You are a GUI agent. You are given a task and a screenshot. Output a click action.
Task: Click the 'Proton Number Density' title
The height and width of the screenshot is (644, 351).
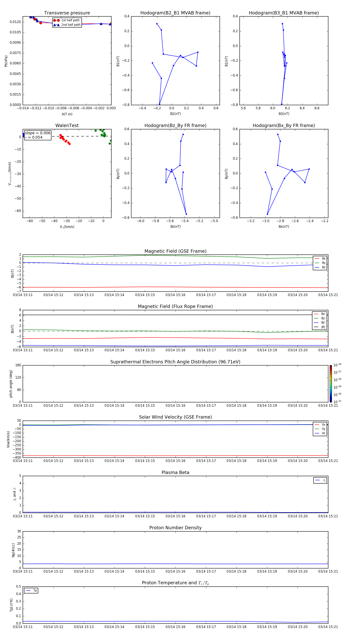(x=175, y=528)
